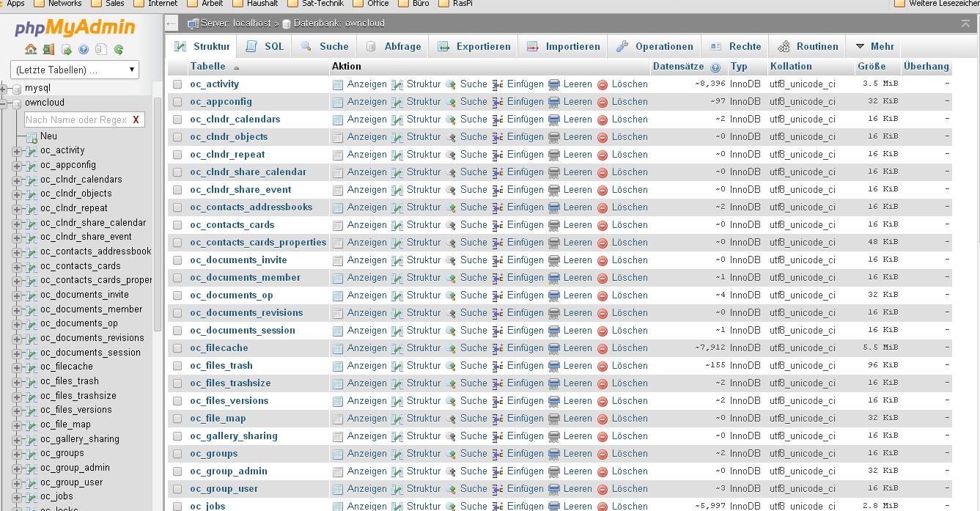Collapse the owncloud database node

tap(4, 103)
